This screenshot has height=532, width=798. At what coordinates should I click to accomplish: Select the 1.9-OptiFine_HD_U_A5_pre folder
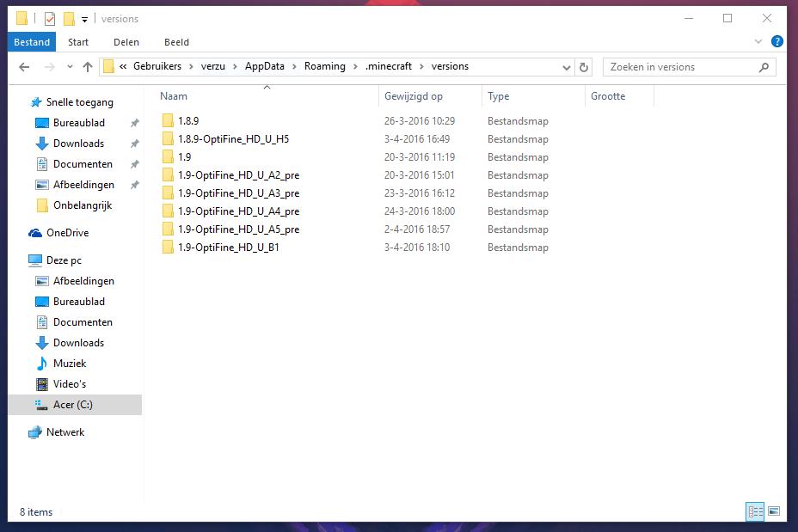coord(239,229)
